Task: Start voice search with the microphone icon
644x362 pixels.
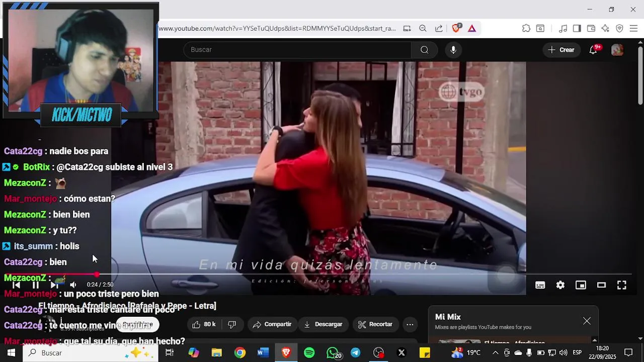Action: (x=453, y=50)
